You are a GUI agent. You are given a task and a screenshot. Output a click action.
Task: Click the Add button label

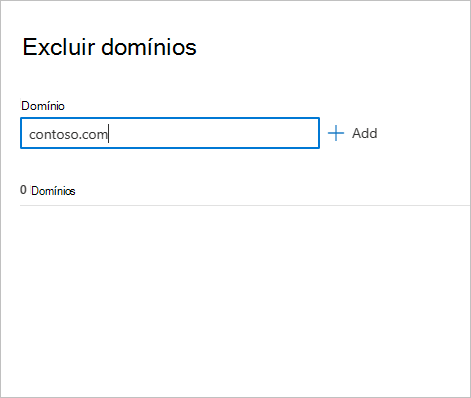coord(365,133)
